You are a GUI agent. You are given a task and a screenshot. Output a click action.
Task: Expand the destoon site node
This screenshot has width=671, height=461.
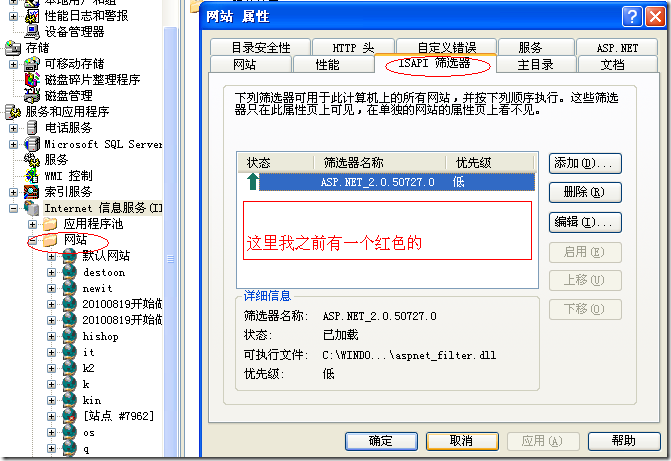click(51, 273)
